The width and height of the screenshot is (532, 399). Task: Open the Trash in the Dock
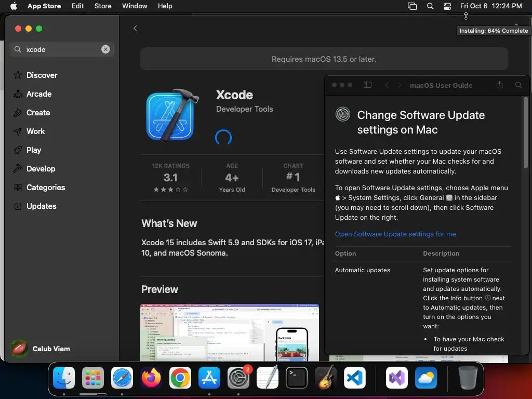pos(468,378)
